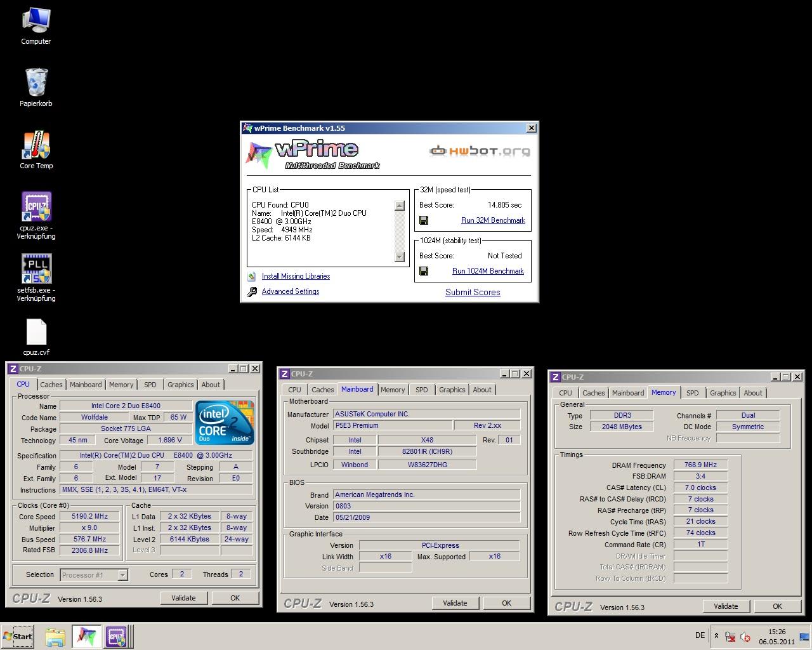
Task: Open the Advanced Settings link
Action: click(x=291, y=292)
